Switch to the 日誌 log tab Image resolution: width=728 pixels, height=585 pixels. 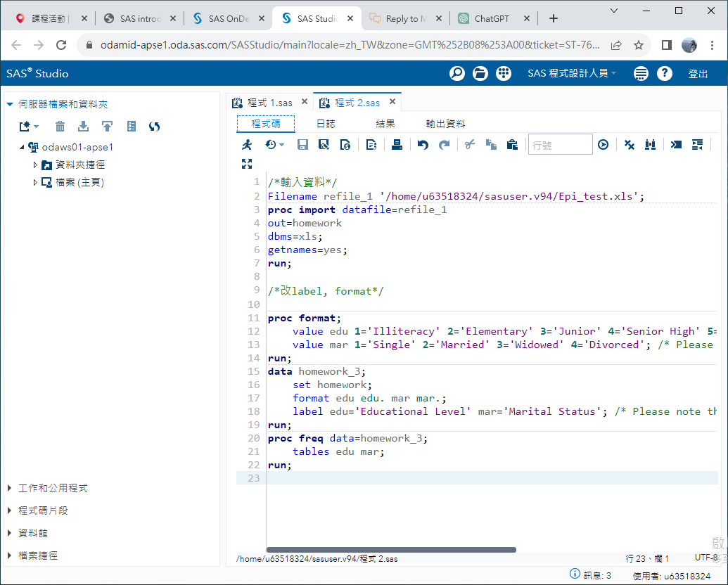[326, 124]
